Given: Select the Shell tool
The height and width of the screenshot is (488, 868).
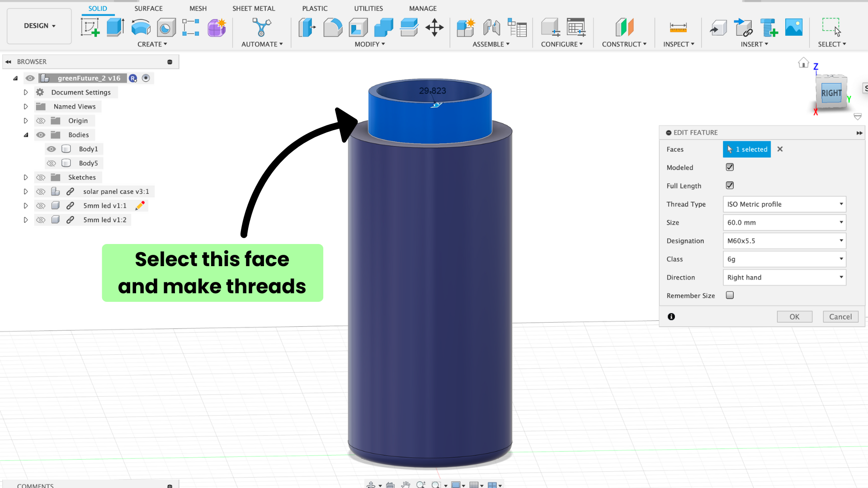Looking at the screenshot, I should pyautogui.click(x=358, y=28).
